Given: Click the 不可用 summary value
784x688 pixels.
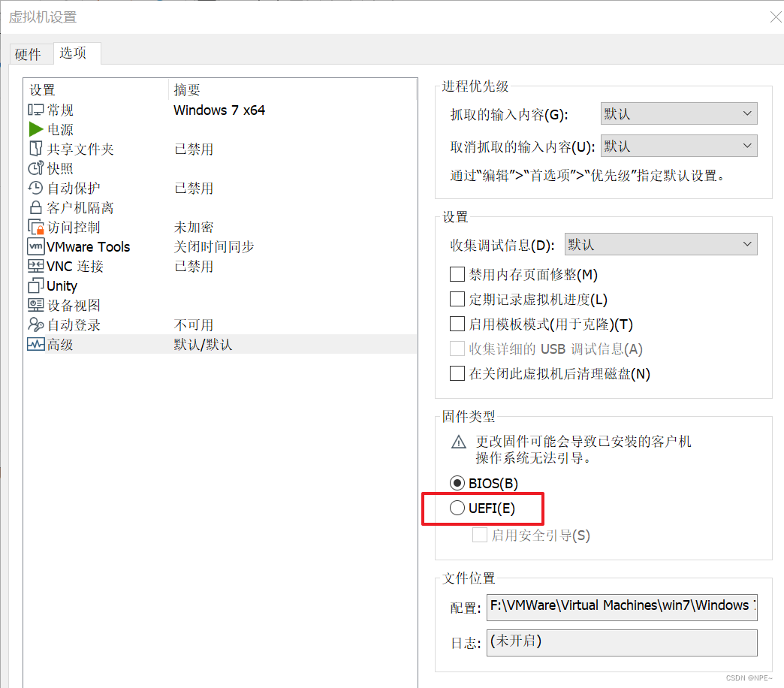Looking at the screenshot, I should [194, 324].
